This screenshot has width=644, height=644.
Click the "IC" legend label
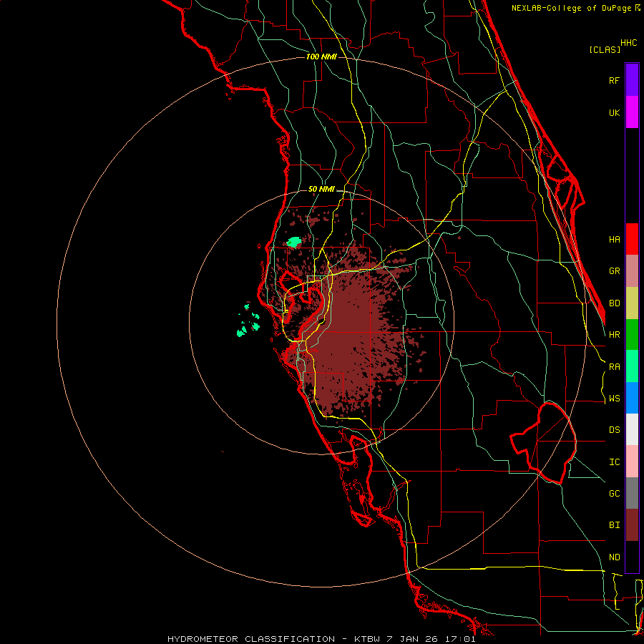pyautogui.click(x=614, y=462)
